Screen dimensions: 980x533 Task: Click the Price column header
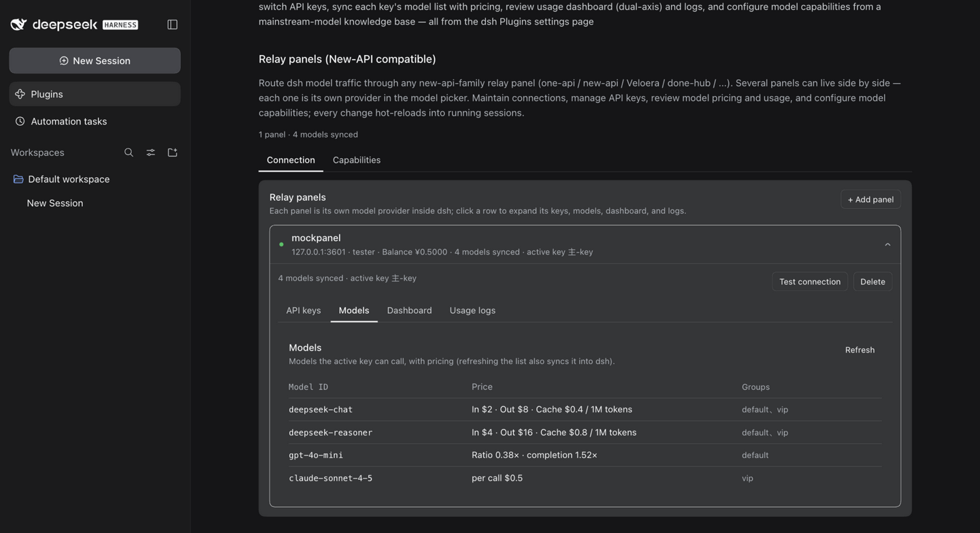(x=482, y=387)
